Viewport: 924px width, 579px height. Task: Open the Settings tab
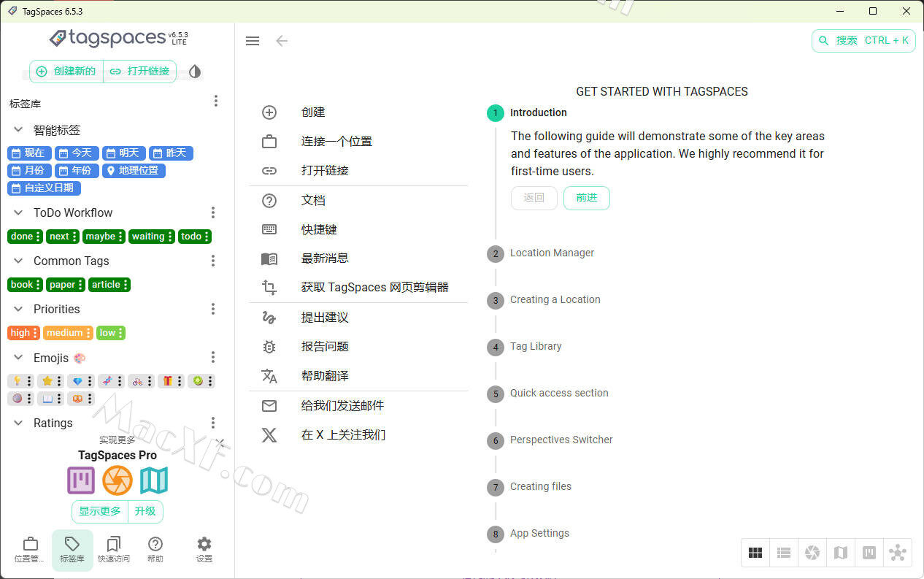(204, 550)
